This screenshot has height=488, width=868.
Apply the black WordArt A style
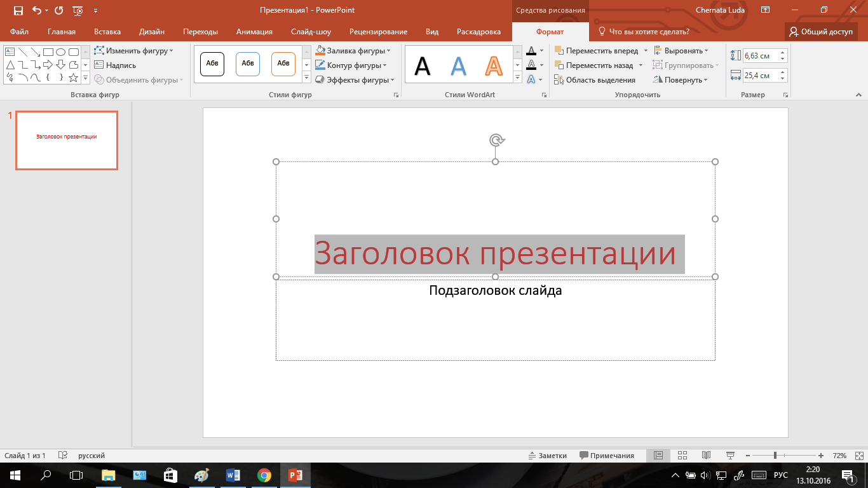pyautogui.click(x=423, y=65)
